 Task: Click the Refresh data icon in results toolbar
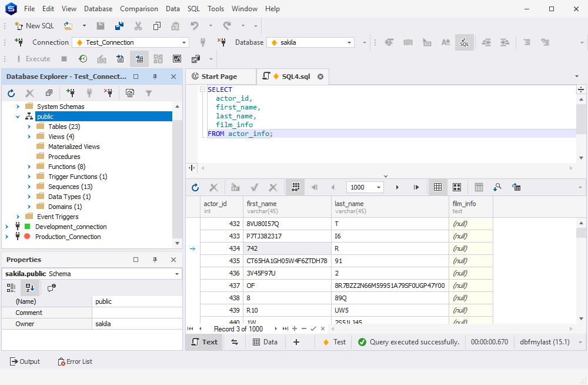coord(195,187)
